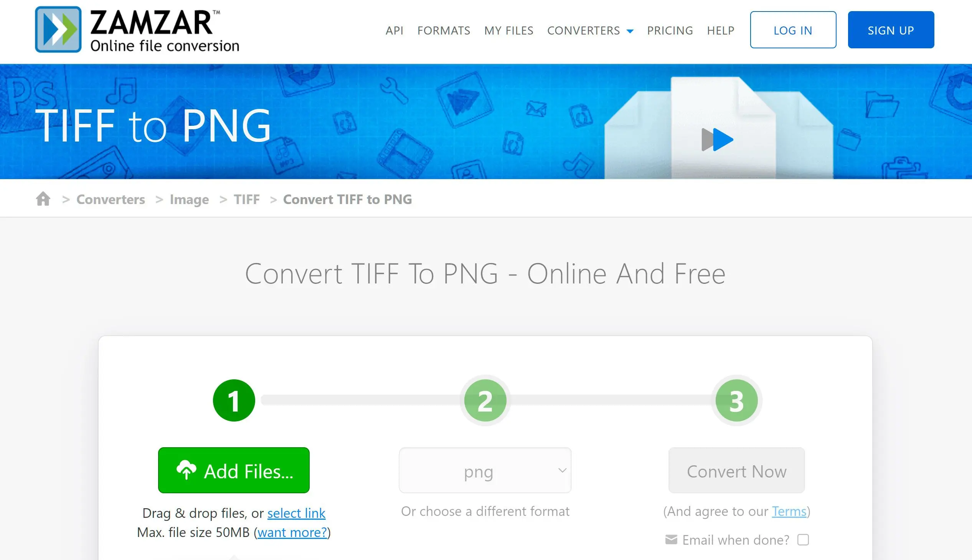Viewport: 972px width, 560px height.
Task: Click the Convert Now button
Action: [736, 471]
